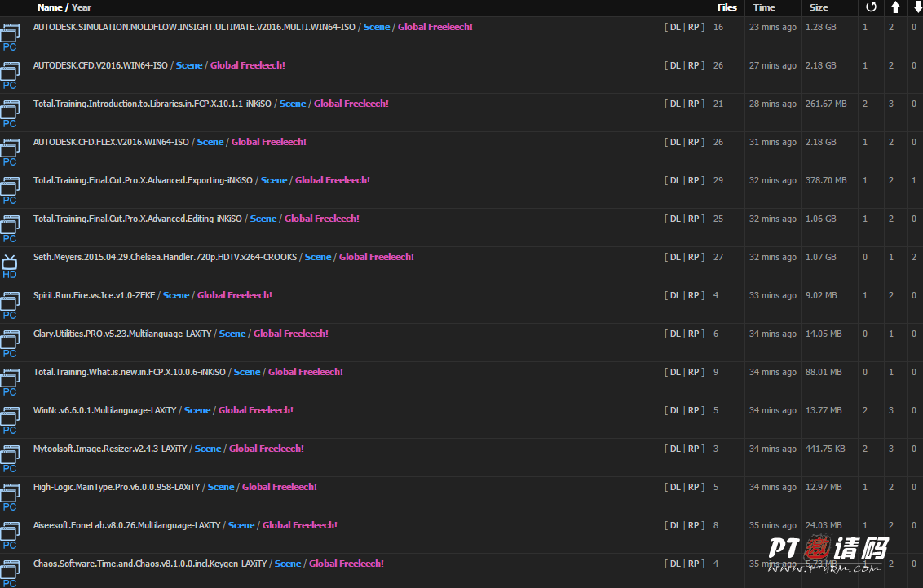Sort by leechers using the down arrow header icon

point(917,7)
